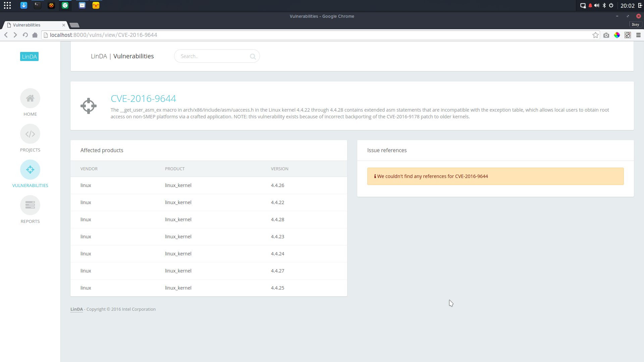Click the Ikey profile button

point(635,24)
